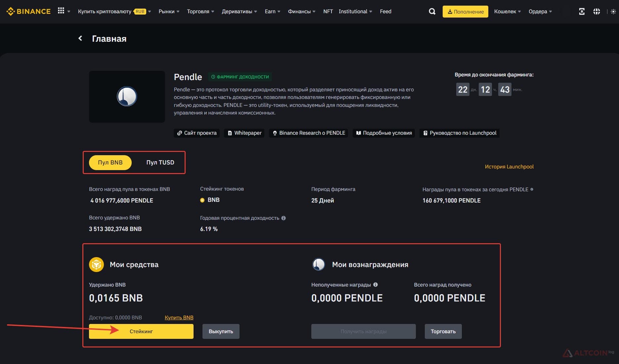The height and width of the screenshot is (364, 619).
Task: Open История Launchpool link
Action: point(509,167)
